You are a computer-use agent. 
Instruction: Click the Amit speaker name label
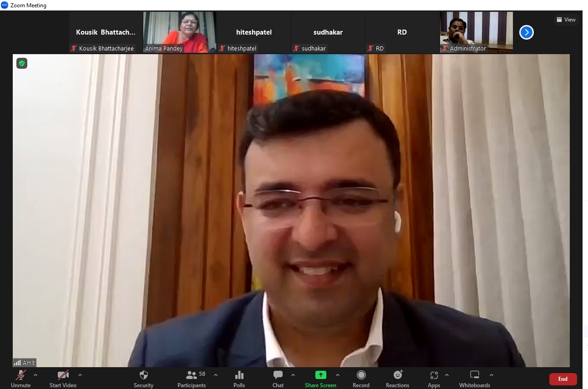(29, 363)
